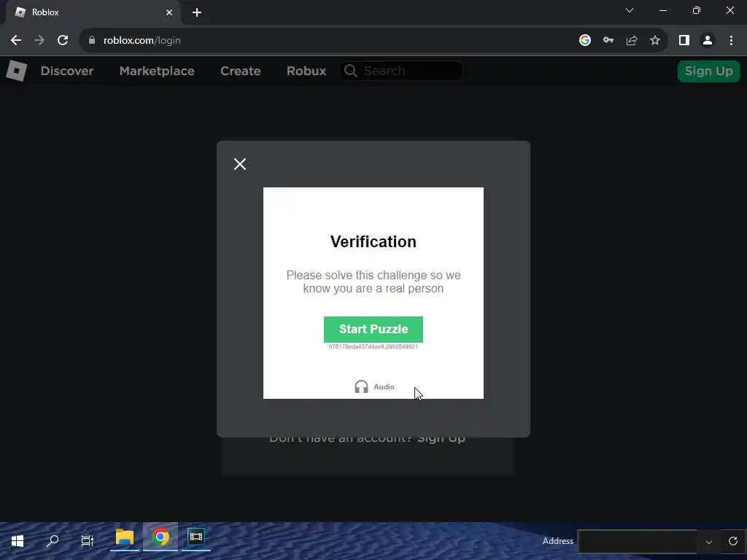Image resolution: width=747 pixels, height=560 pixels.
Task: Close the verification dialog with X
Action: pyautogui.click(x=240, y=164)
